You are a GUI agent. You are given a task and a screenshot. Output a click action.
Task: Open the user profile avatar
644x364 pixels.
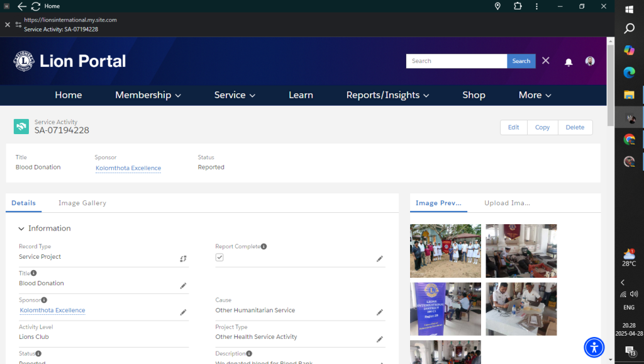click(590, 61)
